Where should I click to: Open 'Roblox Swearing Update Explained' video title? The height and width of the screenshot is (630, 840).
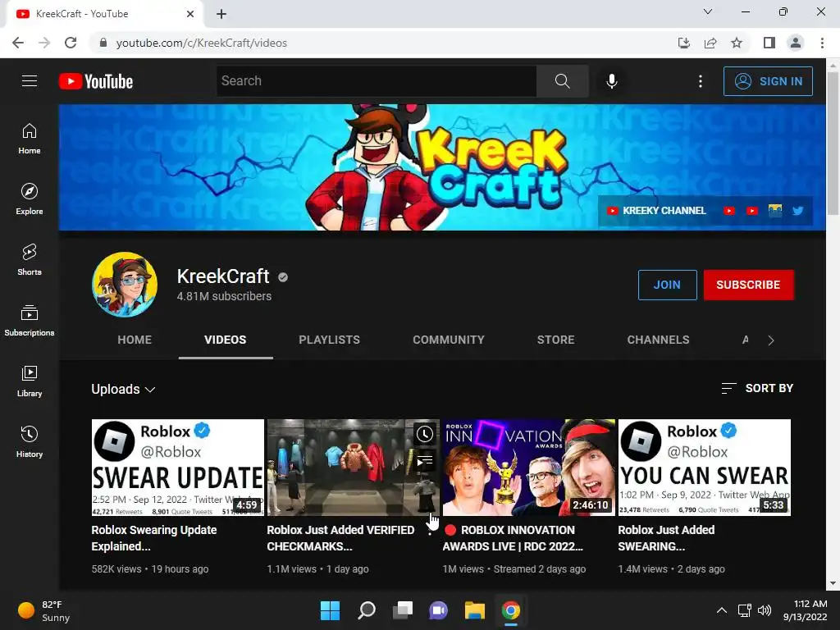153,538
